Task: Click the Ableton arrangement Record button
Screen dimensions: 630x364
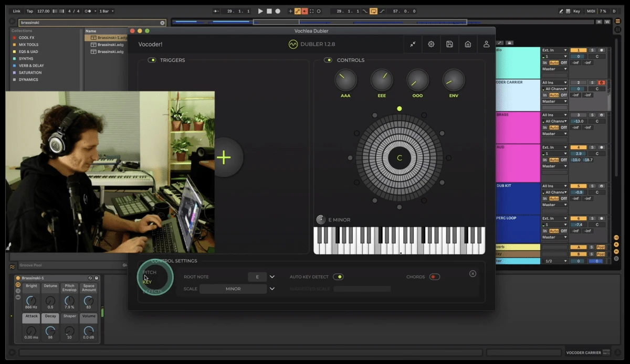Action: [278, 11]
